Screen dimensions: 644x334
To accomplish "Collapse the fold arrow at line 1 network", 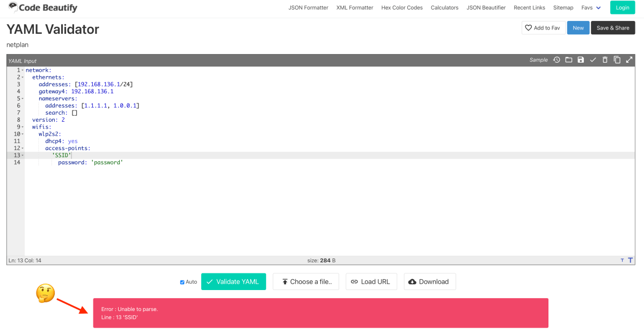I will tap(23, 70).
